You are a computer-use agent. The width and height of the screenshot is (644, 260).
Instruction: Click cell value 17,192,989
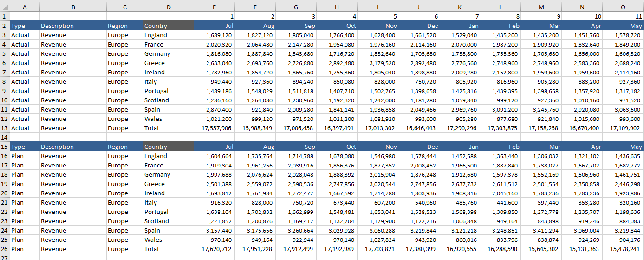point(337,249)
